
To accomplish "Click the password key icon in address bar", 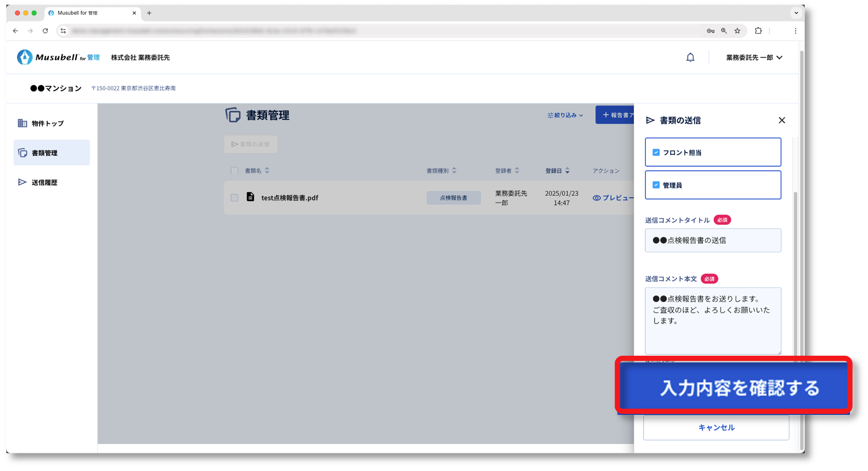I will (x=710, y=31).
